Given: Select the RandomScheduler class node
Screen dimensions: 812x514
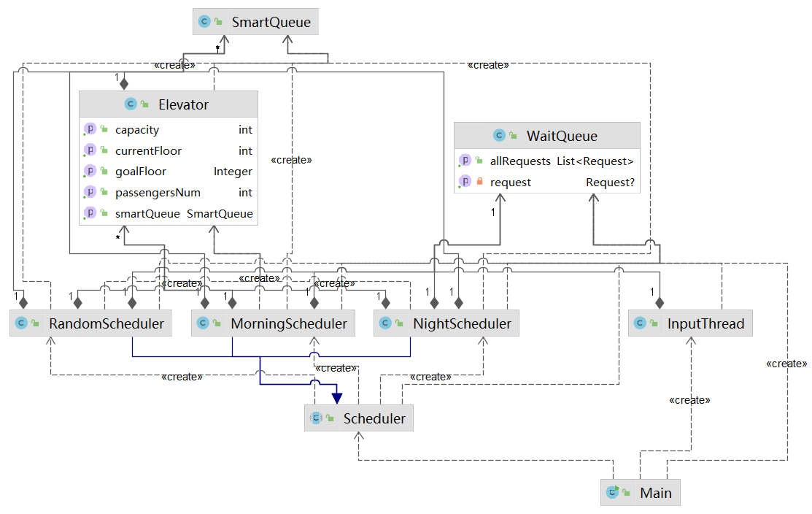Looking at the screenshot, I should [x=90, y=323].
